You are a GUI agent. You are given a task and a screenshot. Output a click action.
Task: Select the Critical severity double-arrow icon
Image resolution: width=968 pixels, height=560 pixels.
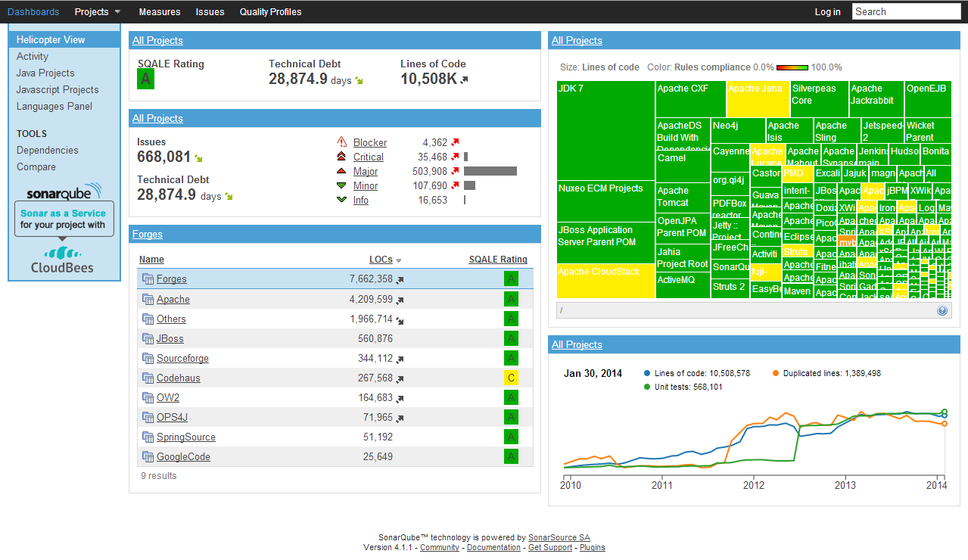343,157
